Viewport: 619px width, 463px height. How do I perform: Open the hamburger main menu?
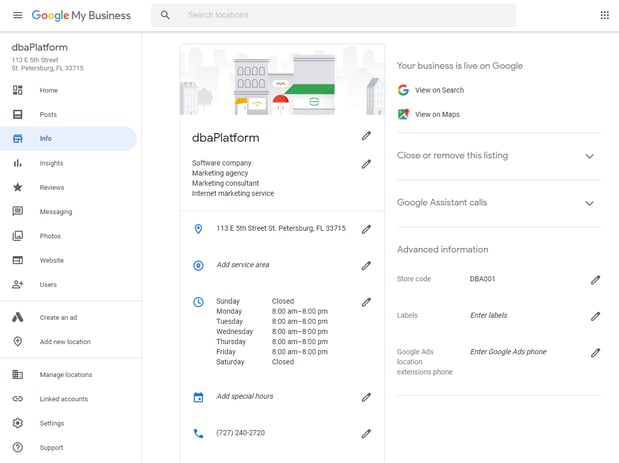[17, 15]
